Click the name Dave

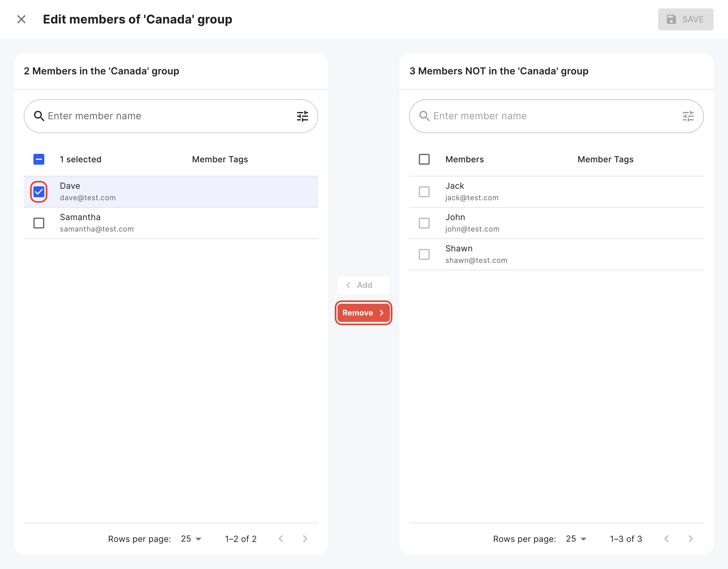(x=70, y=186)
